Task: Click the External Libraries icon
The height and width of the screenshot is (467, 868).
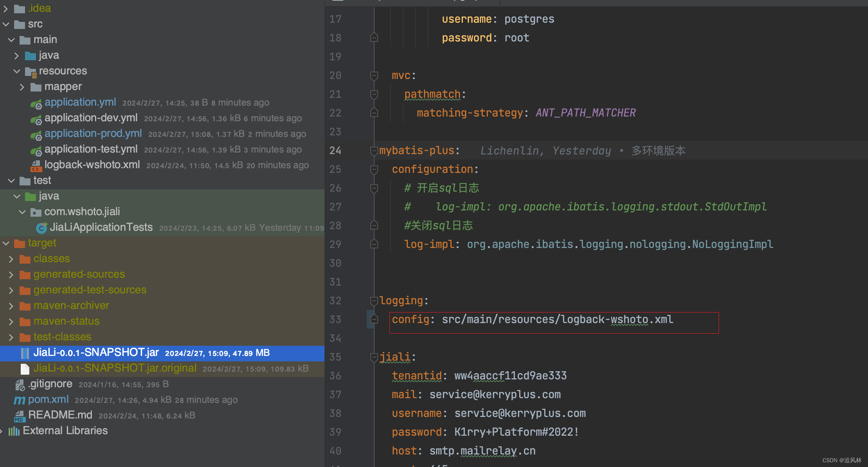Action: coord(14,431)
